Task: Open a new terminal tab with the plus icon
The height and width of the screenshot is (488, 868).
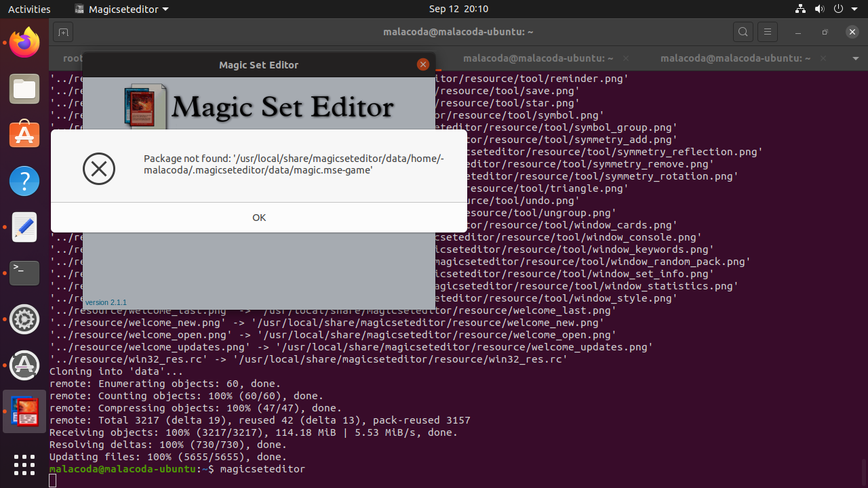Action: [63, 32]
